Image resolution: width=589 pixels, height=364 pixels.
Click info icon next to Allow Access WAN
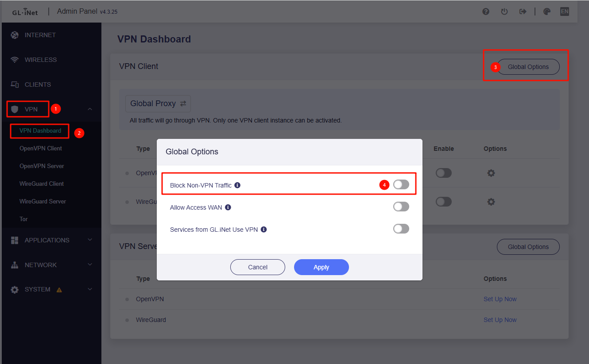[x=228, y=207]
